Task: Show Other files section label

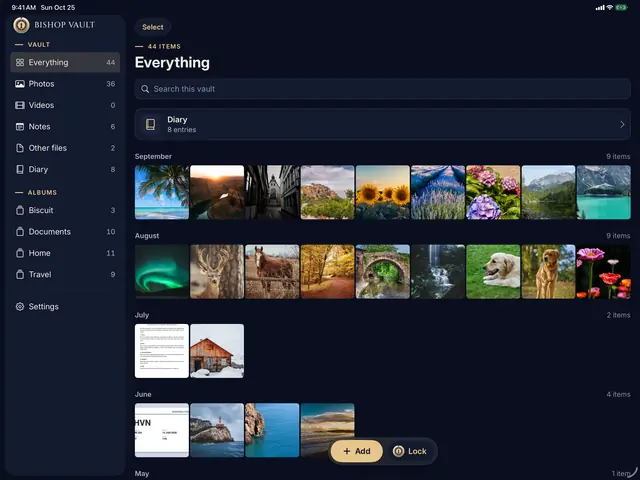Action: click(47, 148)
